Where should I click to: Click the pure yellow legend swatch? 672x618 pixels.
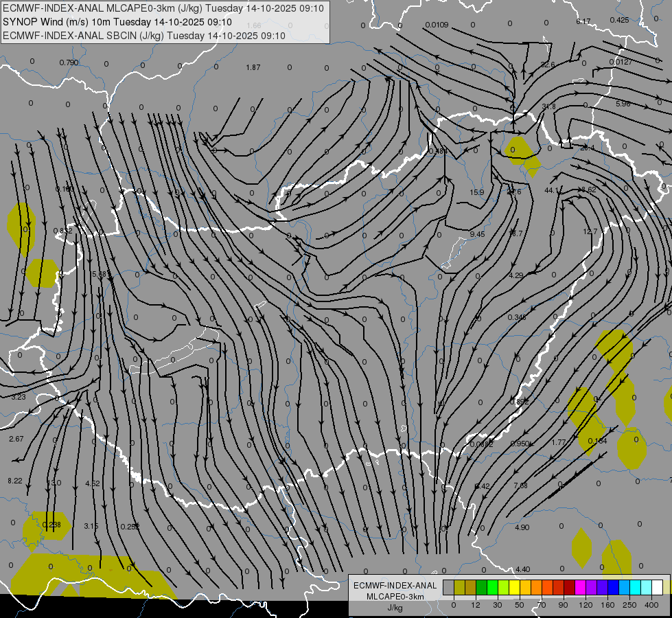514,588
